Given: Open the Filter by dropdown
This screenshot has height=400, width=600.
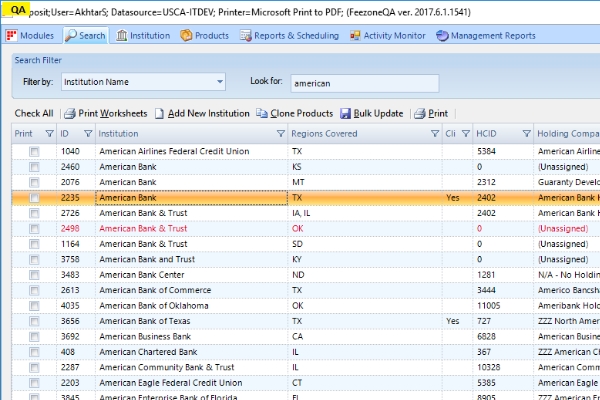Looking at the screenshot, I should coord(220,82).
